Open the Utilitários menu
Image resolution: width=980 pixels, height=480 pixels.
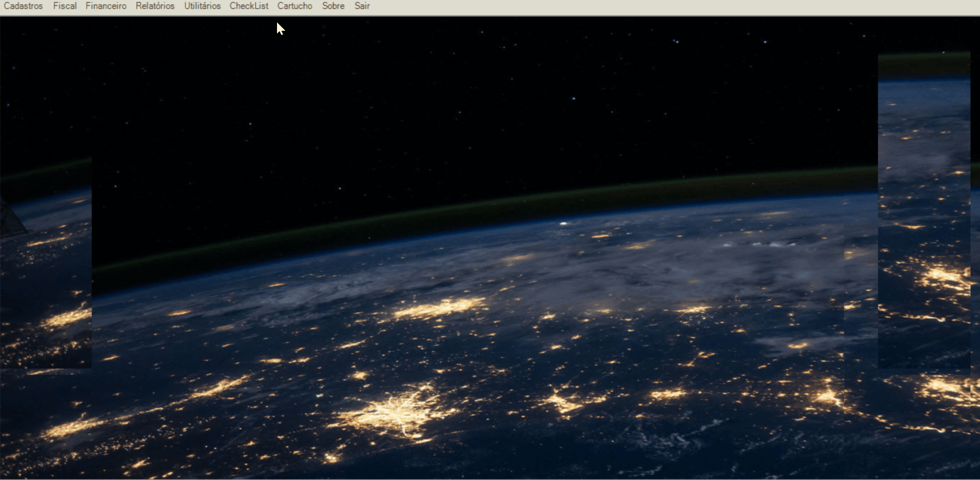(x=202, y=6)
